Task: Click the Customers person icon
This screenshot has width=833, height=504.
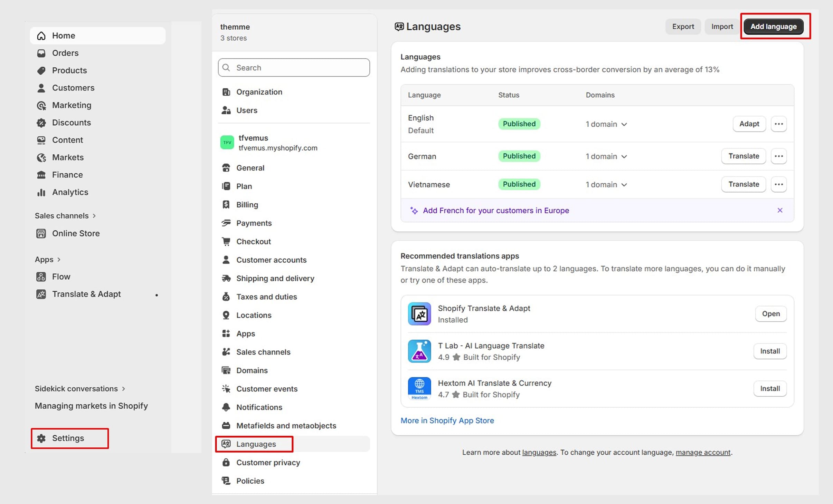Action: tap(41, 88)
